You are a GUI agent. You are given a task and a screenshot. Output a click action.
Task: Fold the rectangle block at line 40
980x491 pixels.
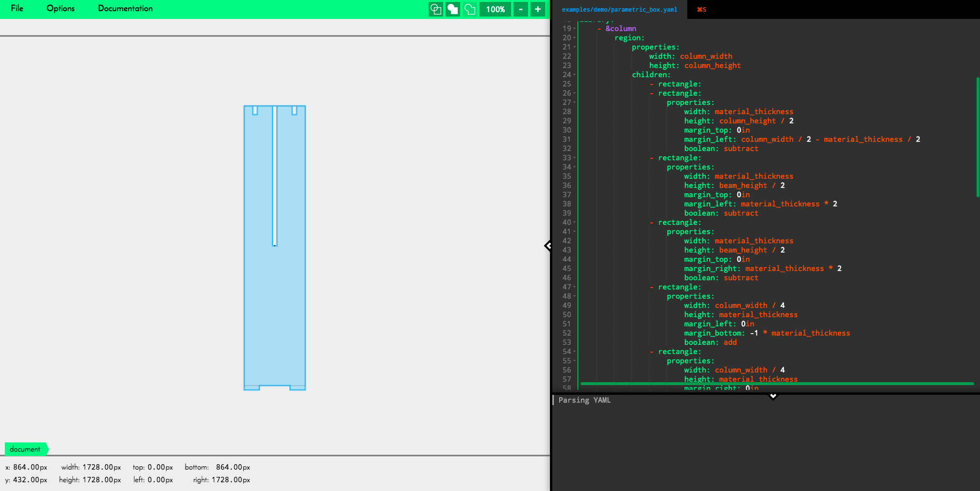point(575,222)
